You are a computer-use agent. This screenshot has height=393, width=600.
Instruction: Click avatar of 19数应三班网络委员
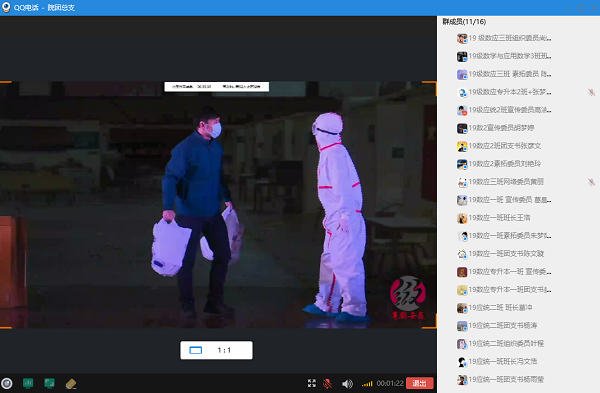point(462,182)
